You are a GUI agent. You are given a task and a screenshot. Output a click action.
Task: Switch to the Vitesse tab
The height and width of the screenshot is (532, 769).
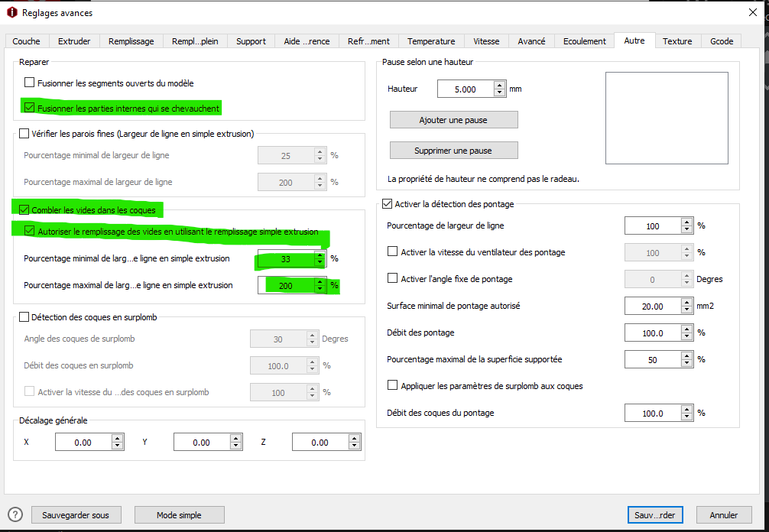coord(486,41)
